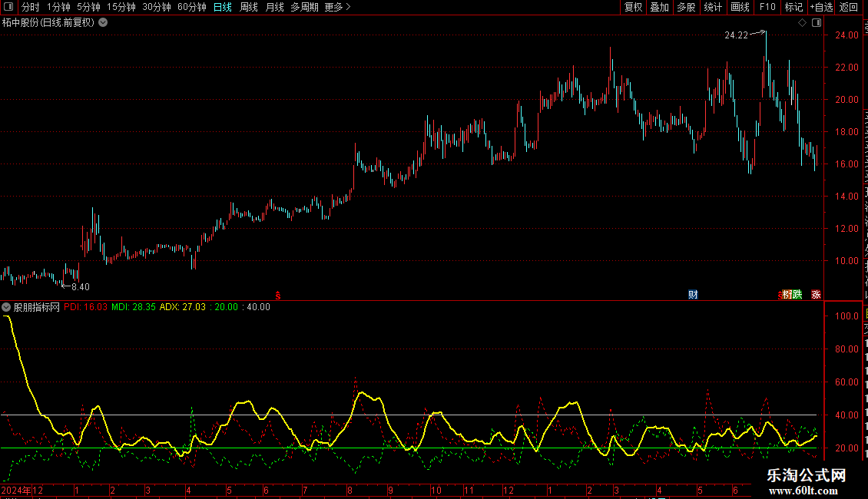Expand the 股朋指标网 indicator menu arrow
Viewport: 868px width, 499px height.
[6, 307]
